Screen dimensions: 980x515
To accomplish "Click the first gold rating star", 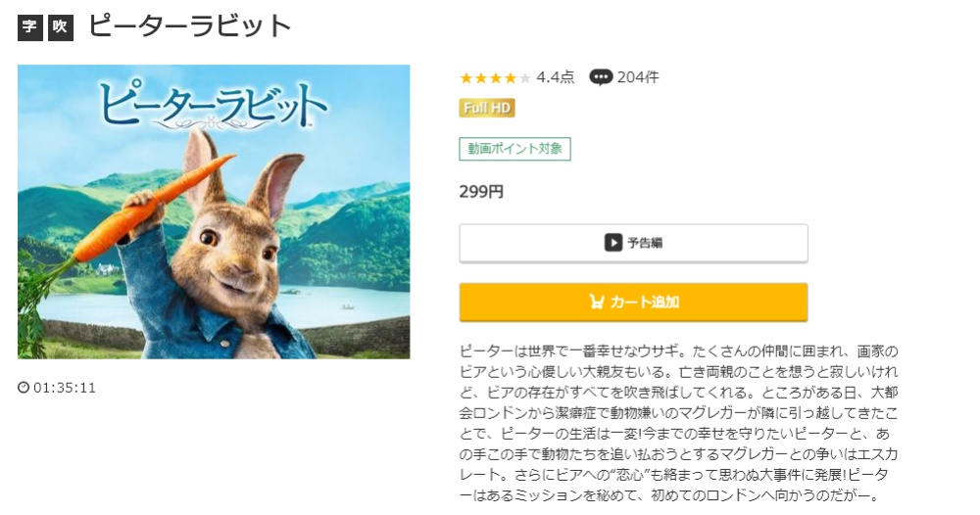I will 466,78.
